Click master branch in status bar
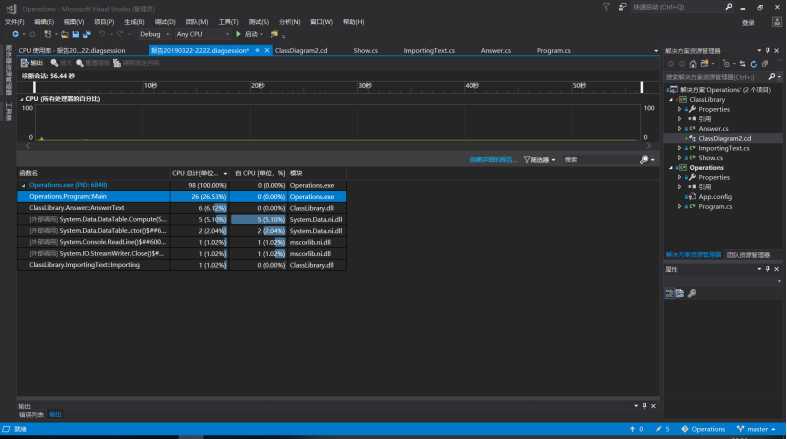787x439 pixels. coord(757,429)
